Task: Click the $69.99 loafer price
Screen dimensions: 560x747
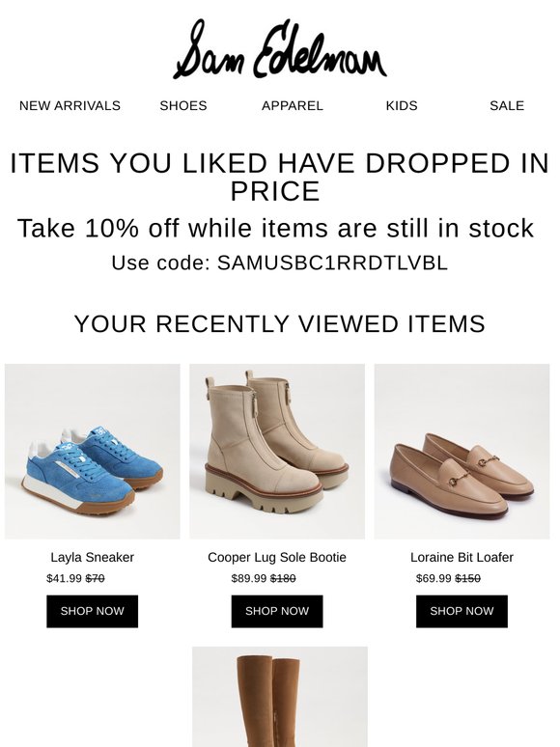Action: tap(434, 578)
